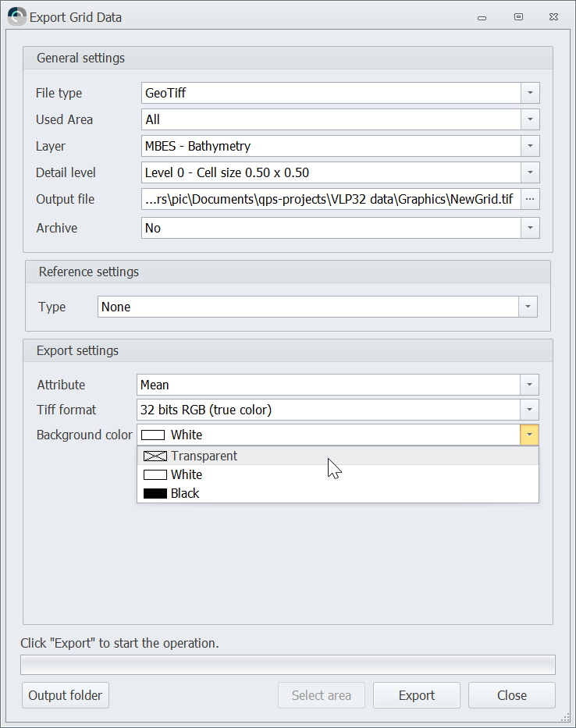576x728 pixels.
Task: Collapse the Background color dropdown arrow
Action: 529,435
